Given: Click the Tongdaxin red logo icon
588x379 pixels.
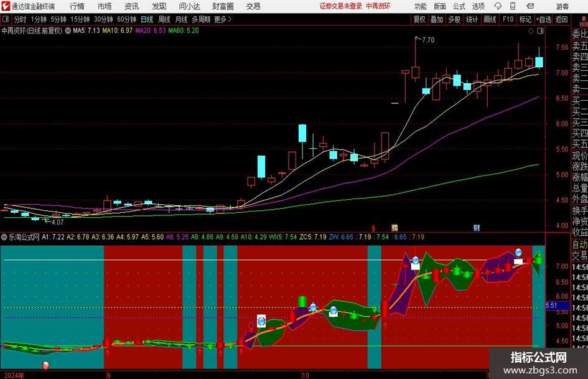Looking at the screenshot, I should [6, 6].
